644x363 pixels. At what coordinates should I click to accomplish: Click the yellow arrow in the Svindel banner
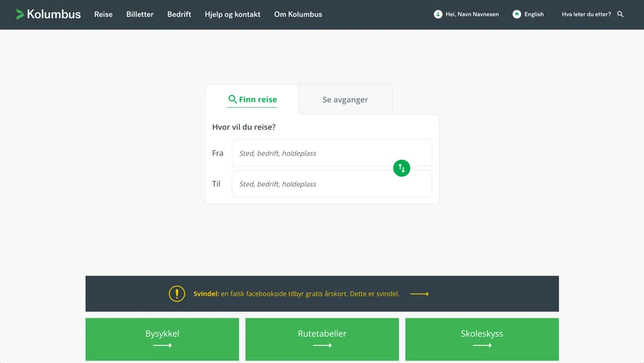[419, 294]
